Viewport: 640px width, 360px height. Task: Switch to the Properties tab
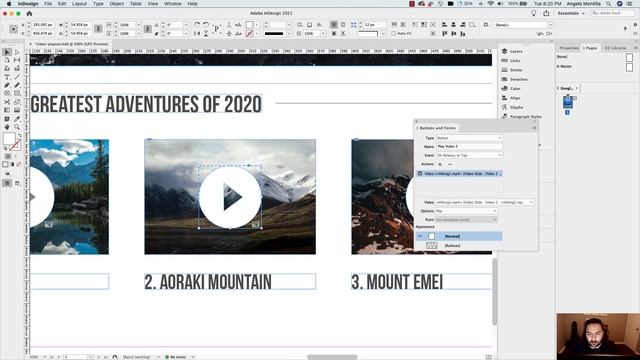coord(569,48)
